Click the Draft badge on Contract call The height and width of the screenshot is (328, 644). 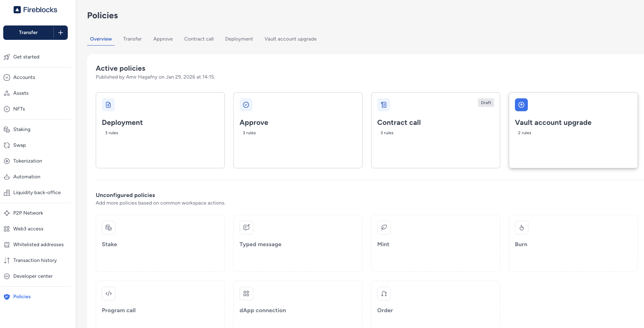pyautogui.click(x=486, y=103)
